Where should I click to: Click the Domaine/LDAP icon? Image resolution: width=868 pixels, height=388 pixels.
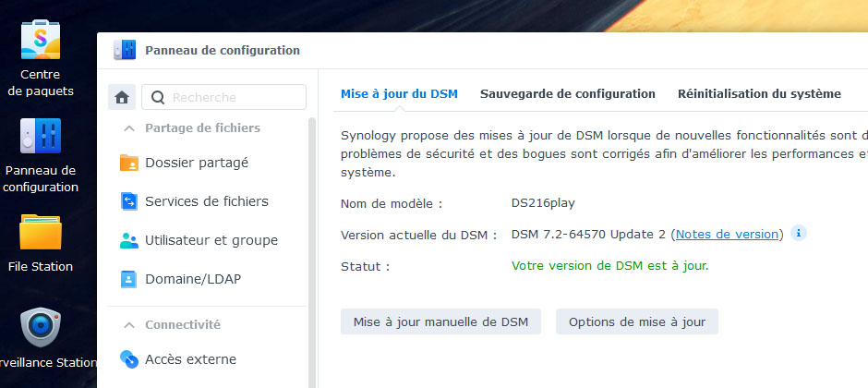coord(129,279)
